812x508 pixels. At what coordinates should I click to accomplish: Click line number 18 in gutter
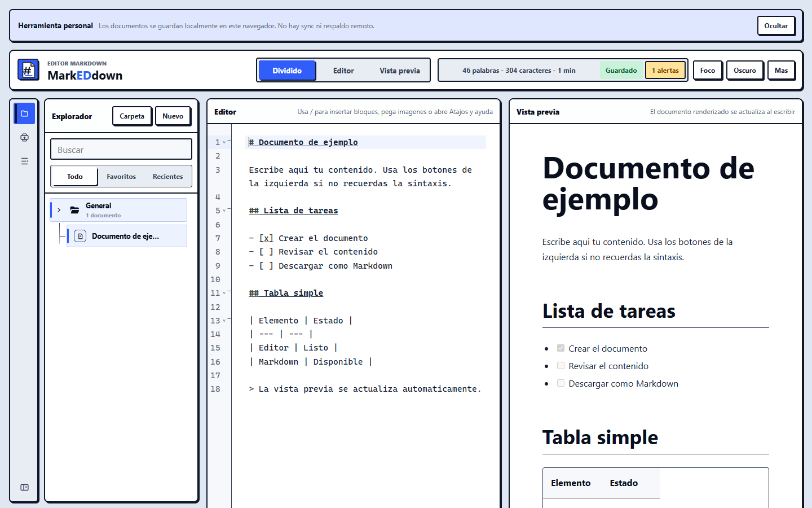coord(215,389)
